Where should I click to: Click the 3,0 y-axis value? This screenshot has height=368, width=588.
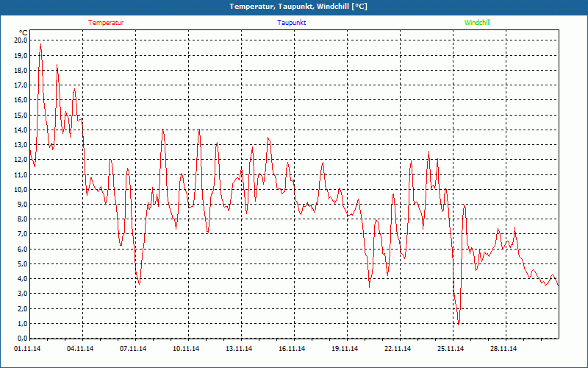[23, 293]
